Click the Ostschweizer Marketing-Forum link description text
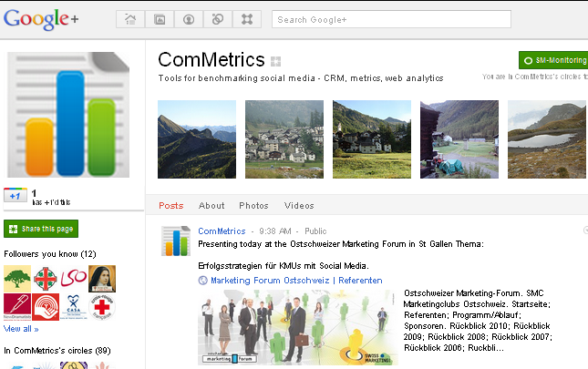Screen dimensions: 588x369 pos(478,321)
